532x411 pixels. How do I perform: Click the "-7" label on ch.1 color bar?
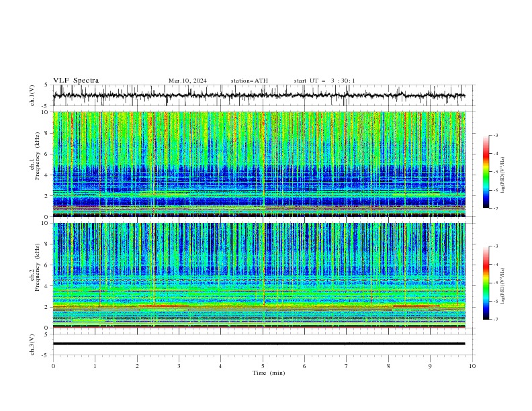tap(495, 208)
